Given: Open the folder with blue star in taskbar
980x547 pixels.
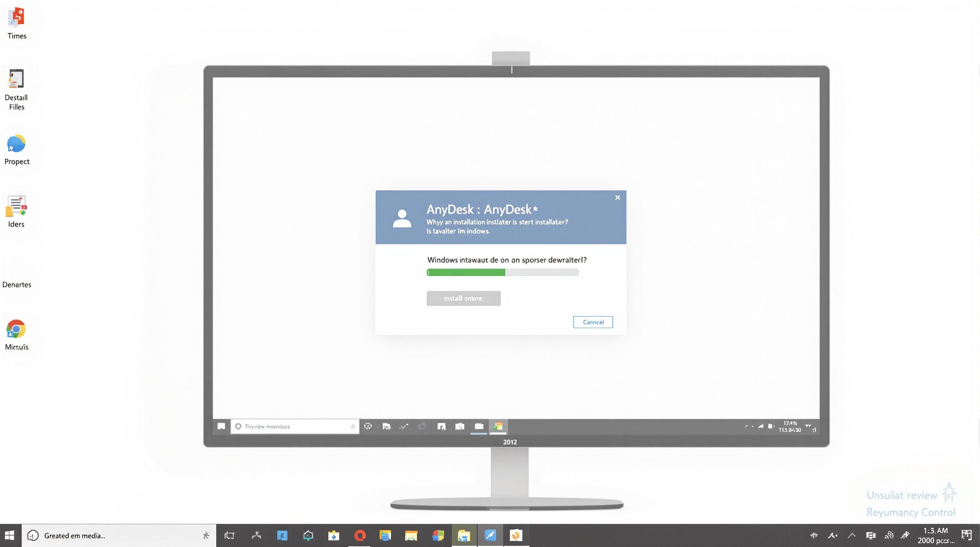Looking at the screenshot, I should click(334, 536).
